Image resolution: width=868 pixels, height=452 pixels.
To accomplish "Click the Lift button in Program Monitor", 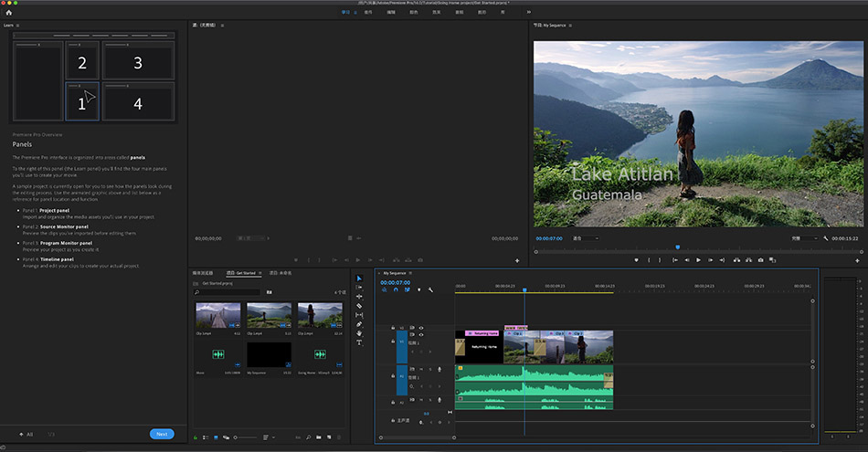I will coord(736,260).
